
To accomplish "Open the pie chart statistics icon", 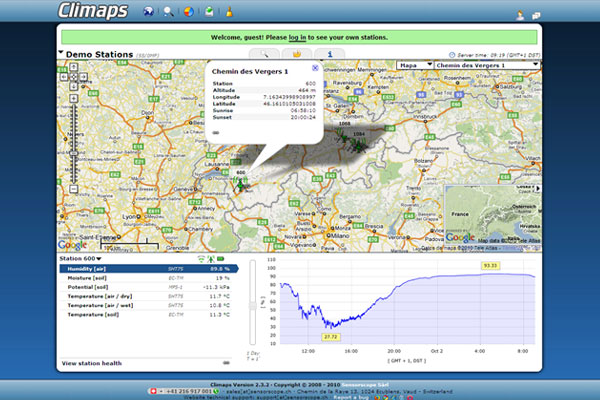I will [x=189, y=11].
